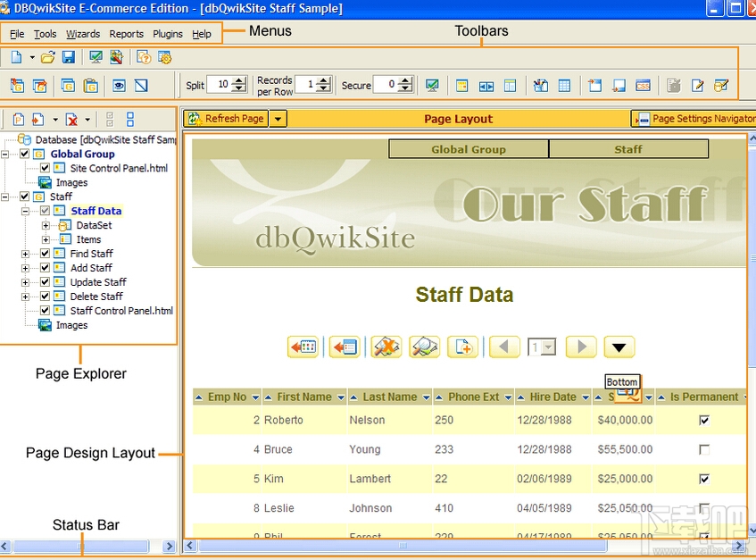
Task: Click the return-to-list button in navigation bar
Action: pos(345,347)
